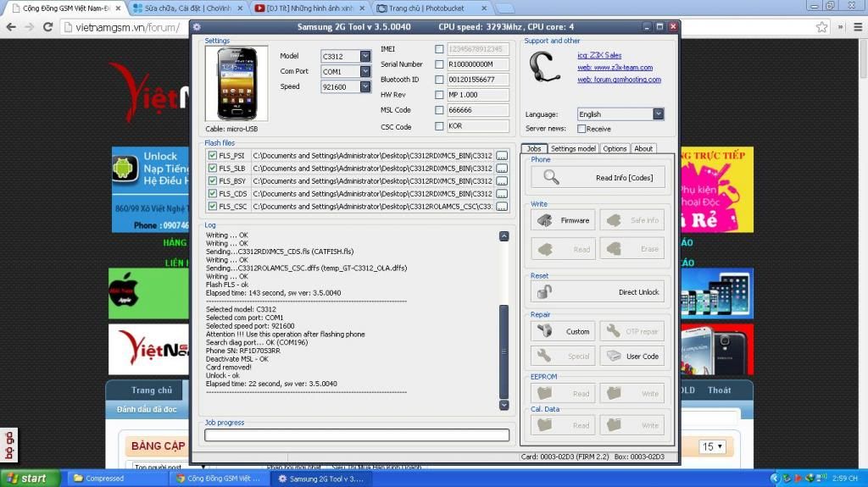Click the log scroll up arrow
This screenshot has width=868, height=487.
(x=504, y=235)
